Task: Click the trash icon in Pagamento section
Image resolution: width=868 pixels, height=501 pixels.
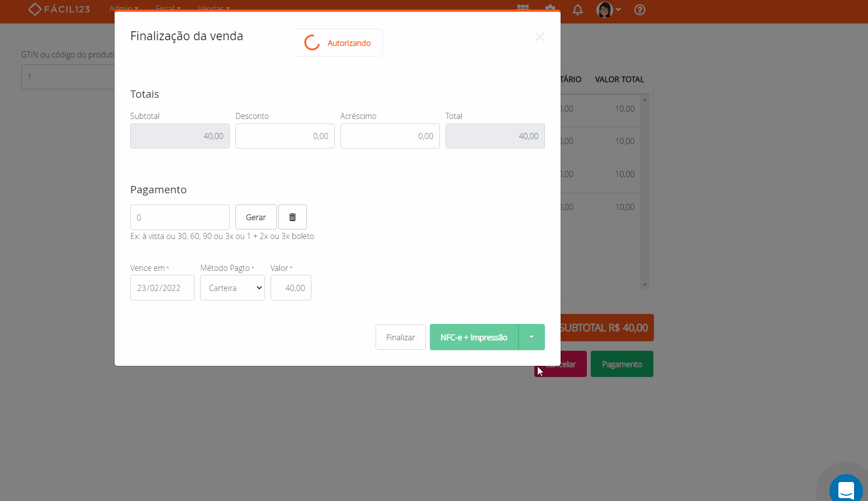Action: [x=292, y=217]
